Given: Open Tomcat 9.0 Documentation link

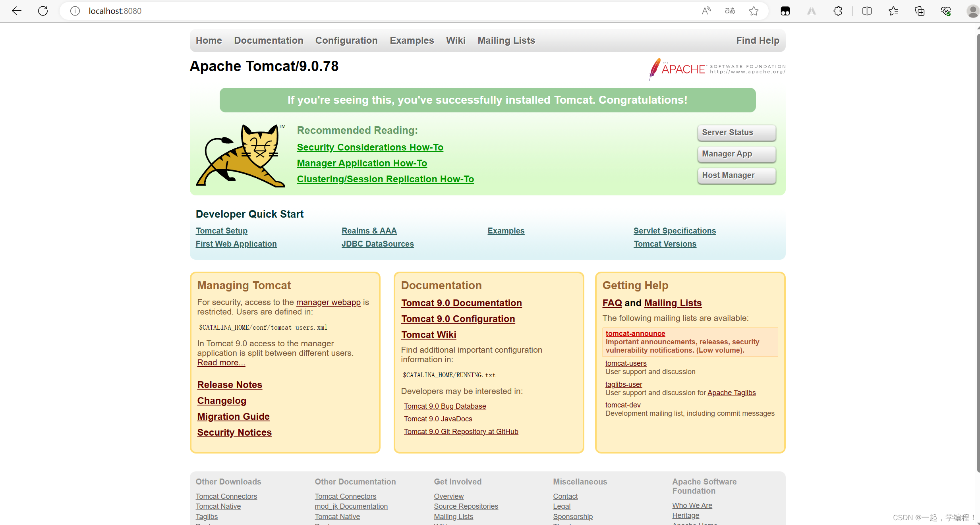Looking at the screenshot, I should point(461,303).
